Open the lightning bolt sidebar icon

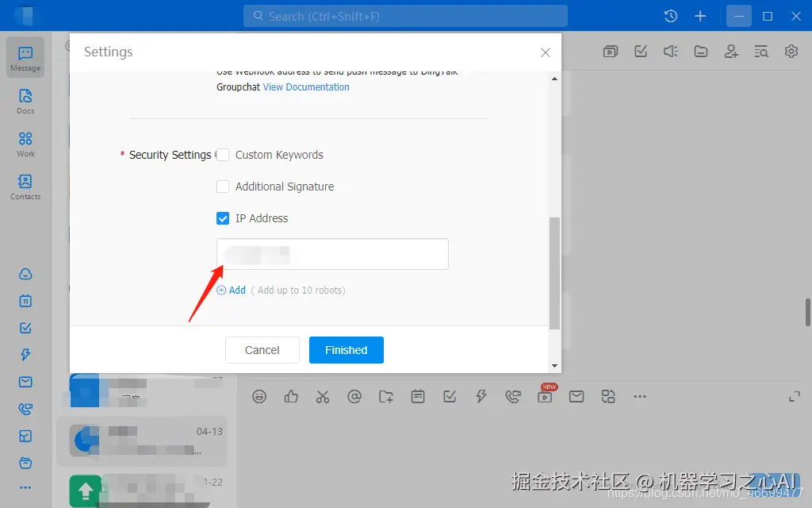click(25, 355)
